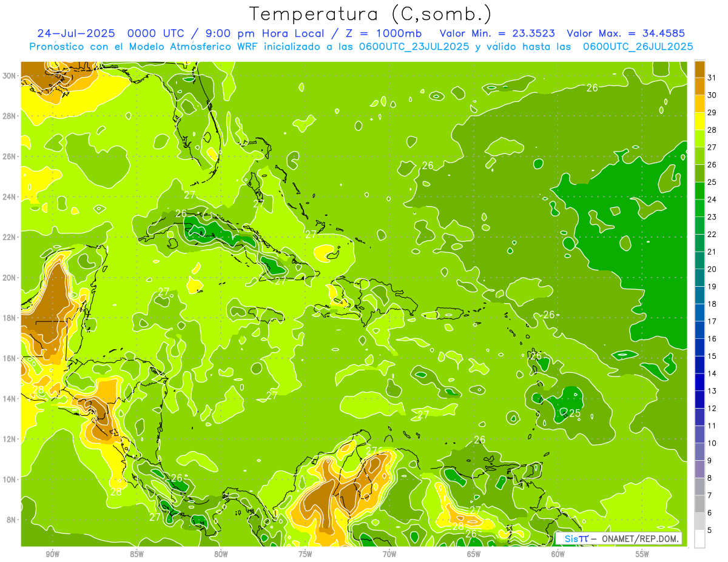Click legend value '14' on the color scale

pos(712,373)
